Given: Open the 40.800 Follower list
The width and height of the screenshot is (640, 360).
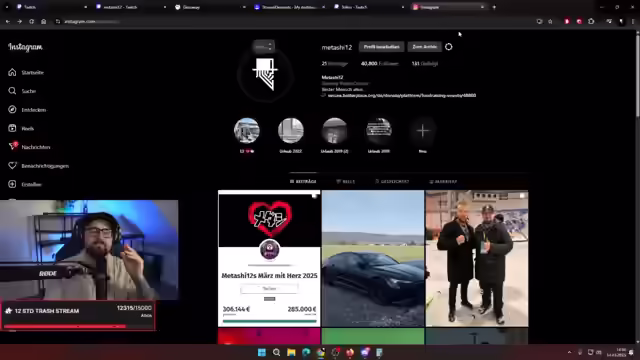Looking at the screenshot, I should [x=380, y=64].
